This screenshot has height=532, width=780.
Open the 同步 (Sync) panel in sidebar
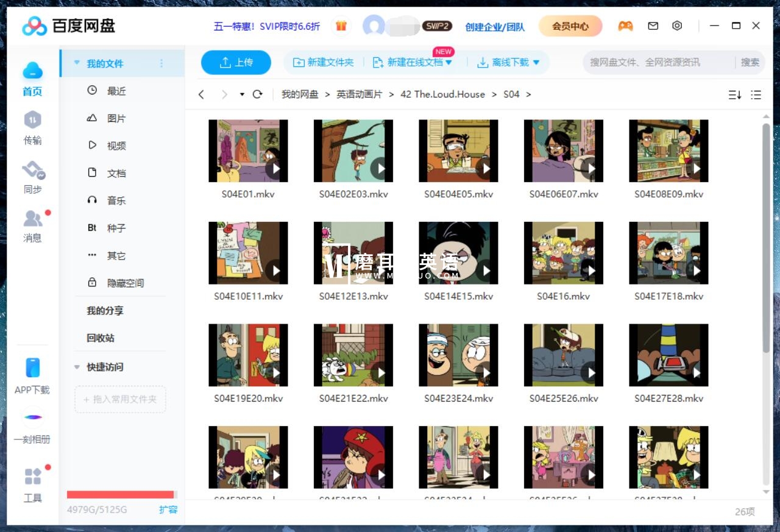coord(32,177)
